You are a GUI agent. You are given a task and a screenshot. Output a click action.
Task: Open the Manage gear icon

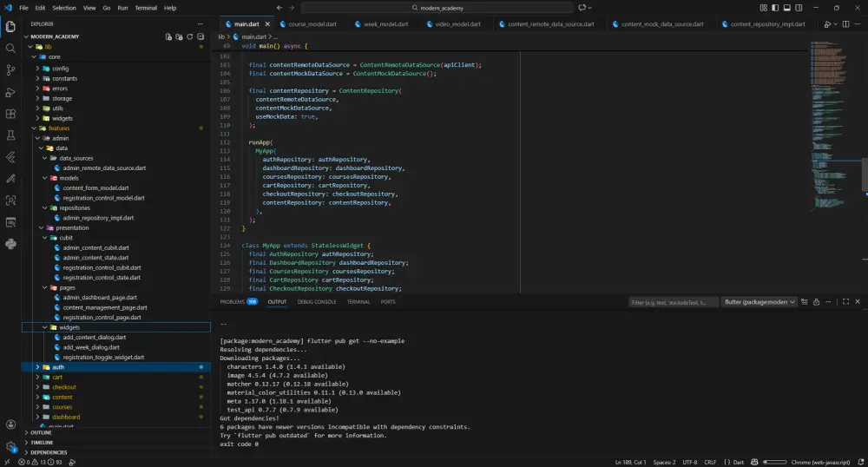(10, 446)
